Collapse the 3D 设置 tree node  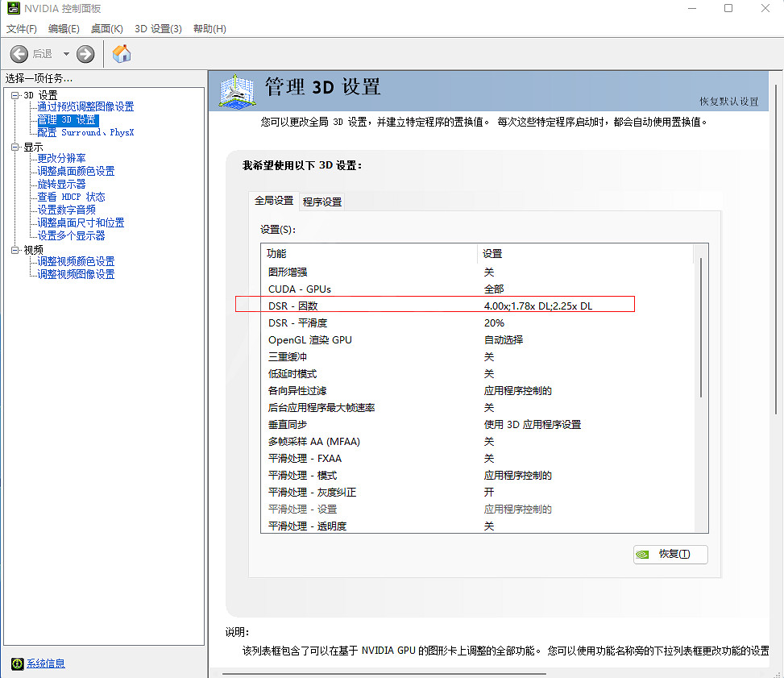15,95
